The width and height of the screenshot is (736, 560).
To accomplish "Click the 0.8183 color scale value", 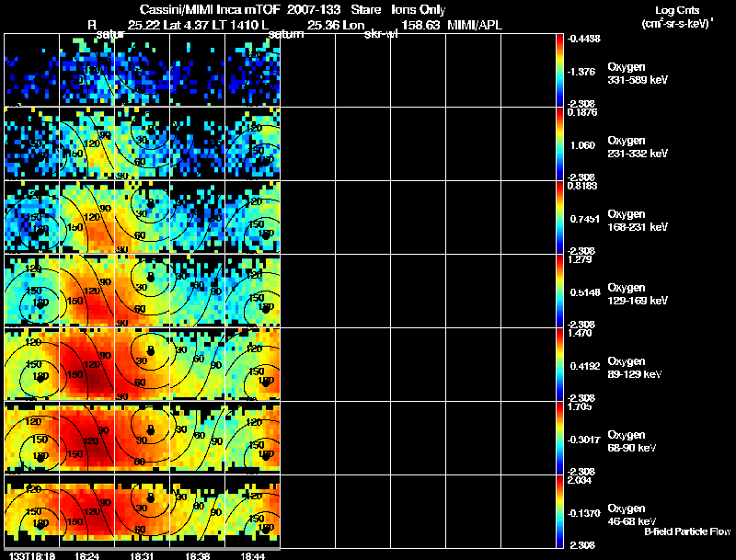I will click(582, 186).
